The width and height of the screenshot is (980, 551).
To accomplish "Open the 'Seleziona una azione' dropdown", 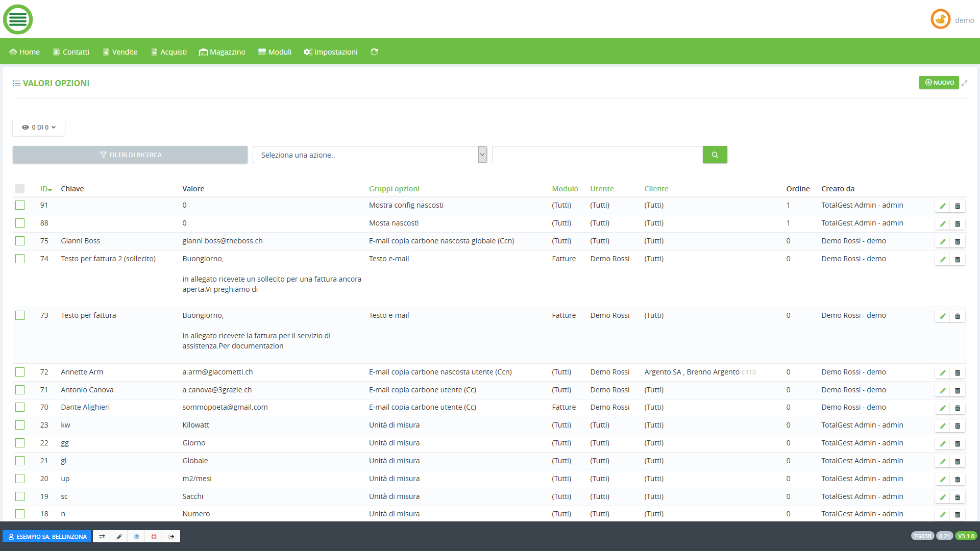I will (x=370, y=155).
